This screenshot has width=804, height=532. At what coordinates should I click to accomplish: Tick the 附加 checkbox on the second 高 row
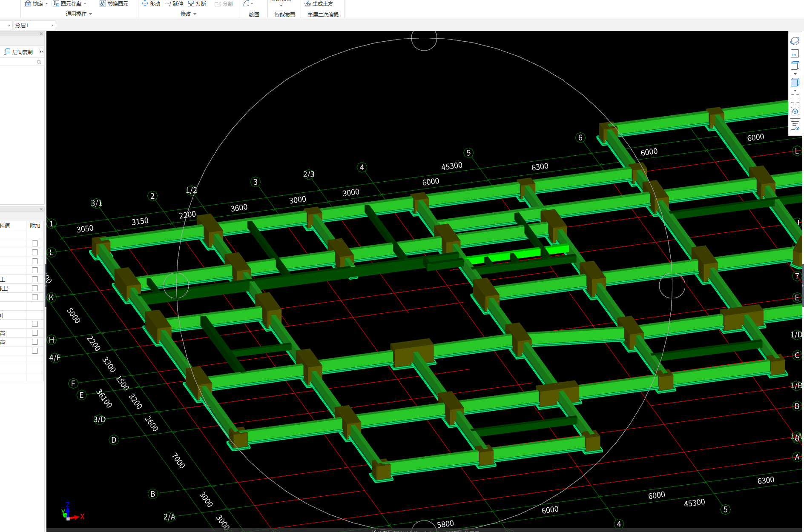(35, 342)
